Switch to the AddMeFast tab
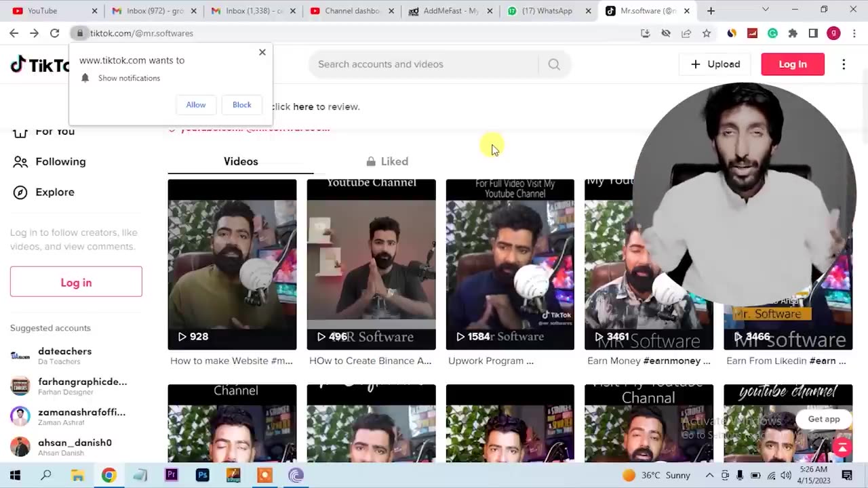868x488 pixels. (451, 11)
